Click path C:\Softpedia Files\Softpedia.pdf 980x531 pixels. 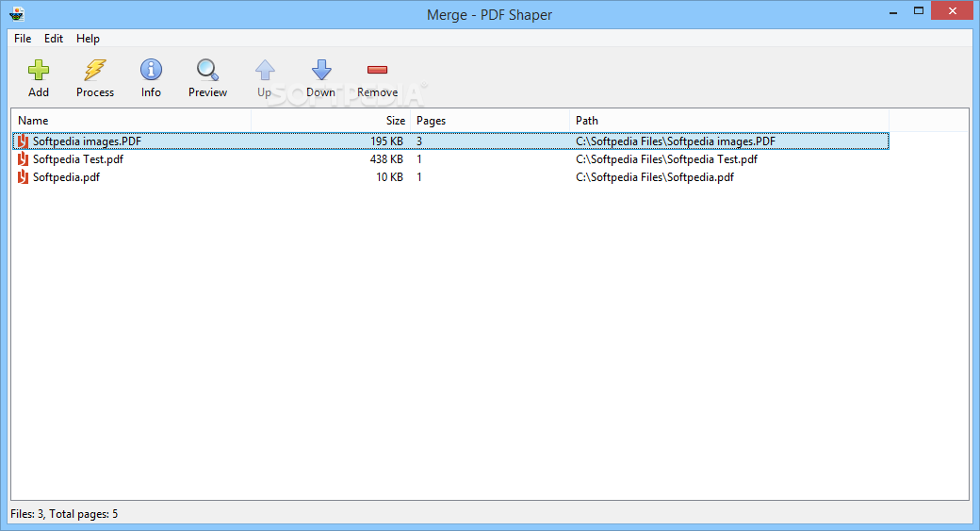pos(654,177)
